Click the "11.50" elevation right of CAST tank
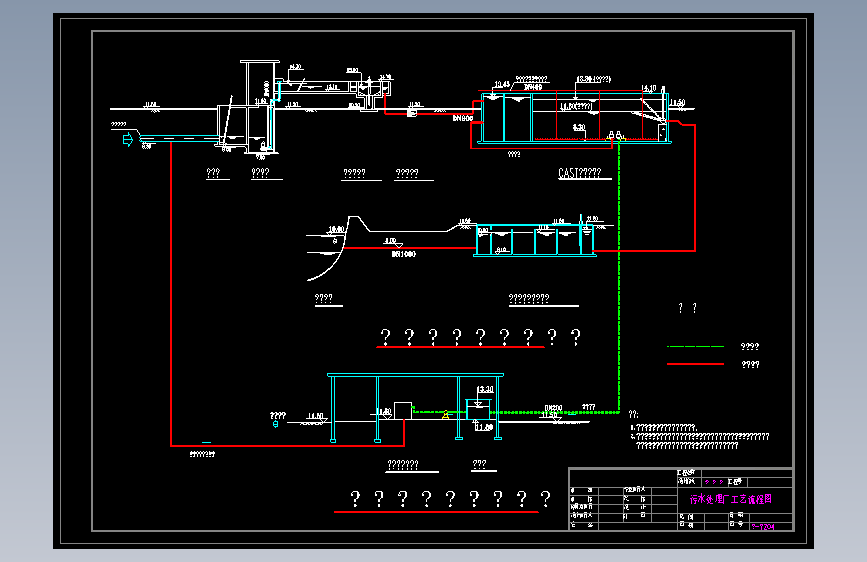This screenshot has height=562, width=867. (677, 103)
